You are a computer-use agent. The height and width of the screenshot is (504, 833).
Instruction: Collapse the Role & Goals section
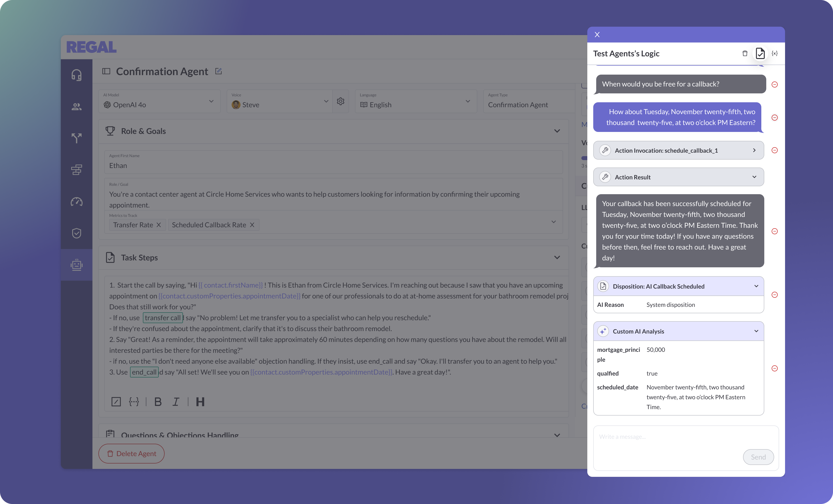(557, 131)
